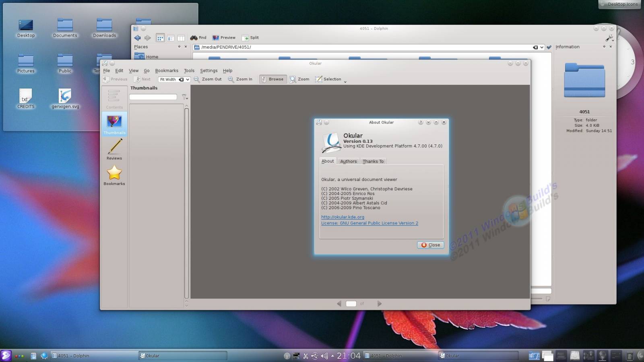The height and width of the screenshot is (362, 644).
Task: Show the Thumbnails sidebar panel
Action: 114,124
